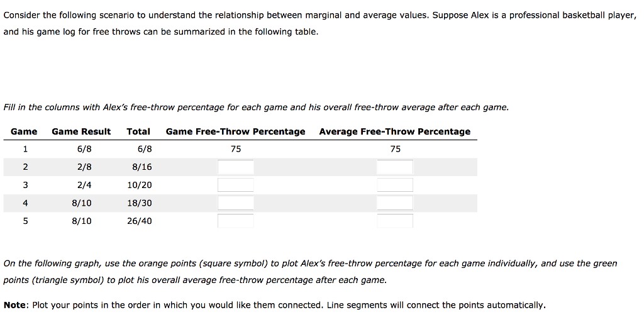Click Game 2 Game Free-Throw Percentage input box
Viewport: 644px width, 317px height.
coord(236,167)
